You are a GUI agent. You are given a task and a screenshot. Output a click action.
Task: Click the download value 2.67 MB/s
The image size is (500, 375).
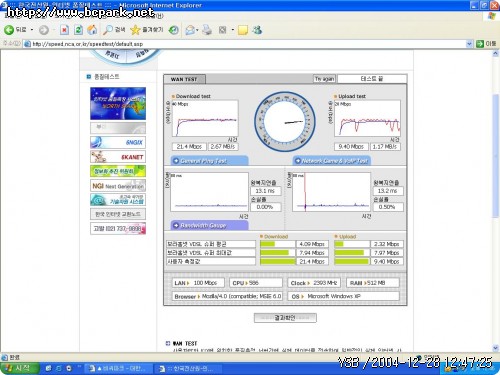(223, 147)
